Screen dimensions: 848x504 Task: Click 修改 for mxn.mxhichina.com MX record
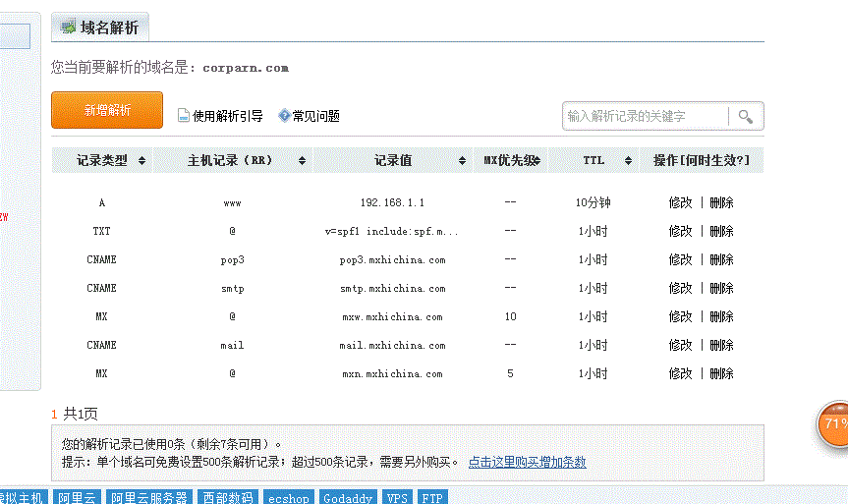pyautogui.click(x=680, y=373)
